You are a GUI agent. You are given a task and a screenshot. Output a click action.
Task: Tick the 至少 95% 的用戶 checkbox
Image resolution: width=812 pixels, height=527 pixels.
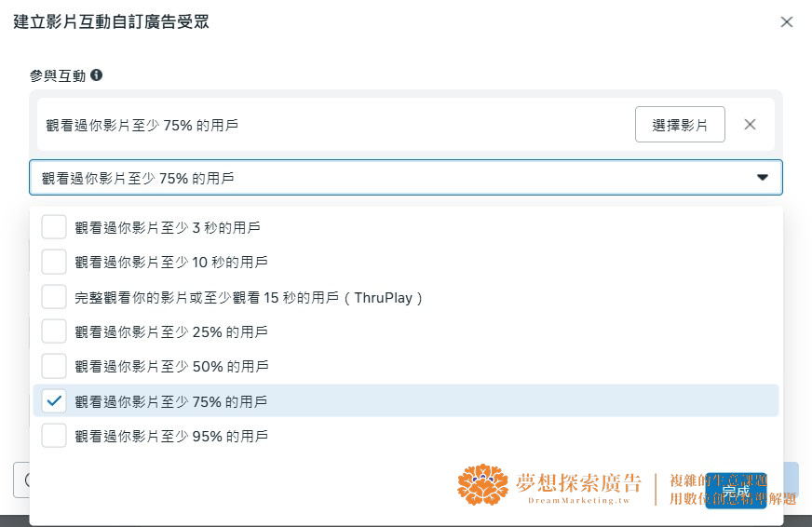click(54, 436)
